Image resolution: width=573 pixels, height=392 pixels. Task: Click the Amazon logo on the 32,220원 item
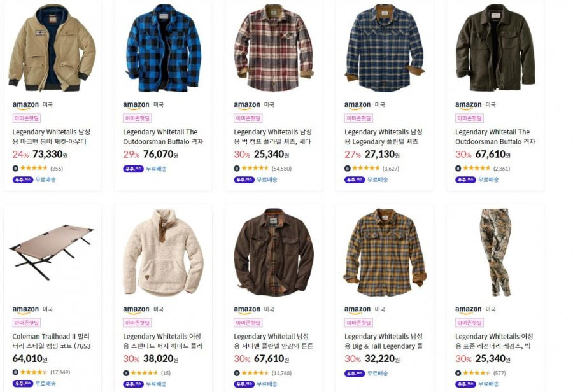[357, 310]
